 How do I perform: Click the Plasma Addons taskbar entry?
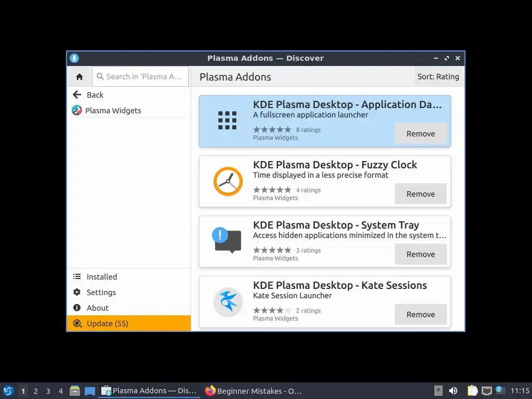pyautogui.click(x=149, y=391)
